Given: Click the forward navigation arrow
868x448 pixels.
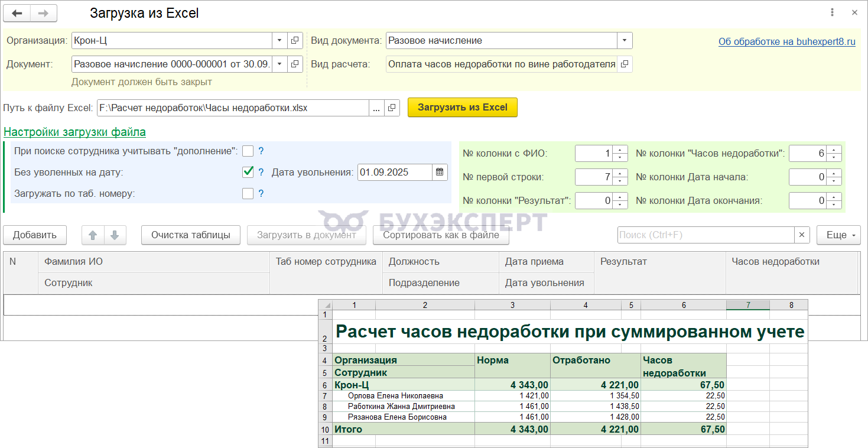Looking at the screenshot, I should [43, 13].
